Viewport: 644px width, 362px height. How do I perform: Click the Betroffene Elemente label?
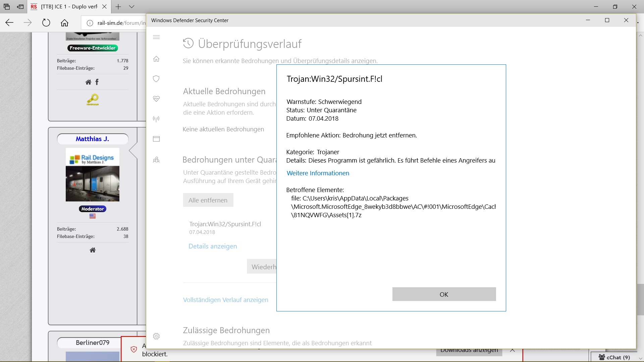click(315, 190)
